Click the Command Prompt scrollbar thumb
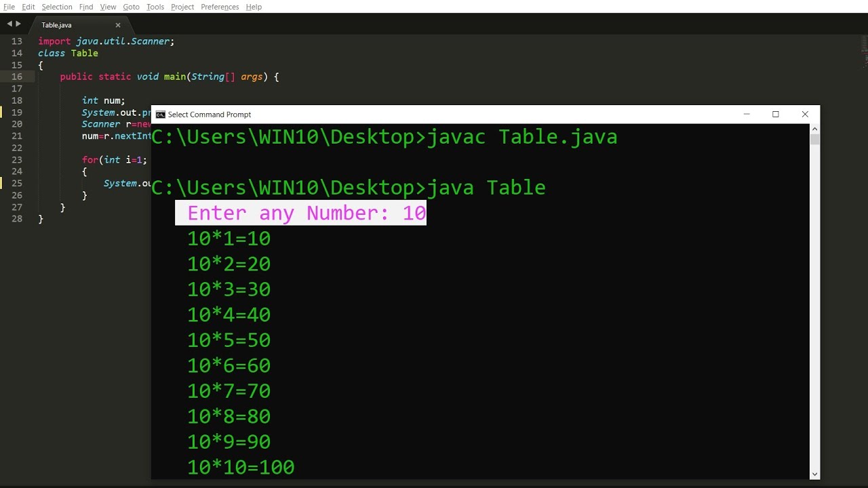 [x=815, y=140]
